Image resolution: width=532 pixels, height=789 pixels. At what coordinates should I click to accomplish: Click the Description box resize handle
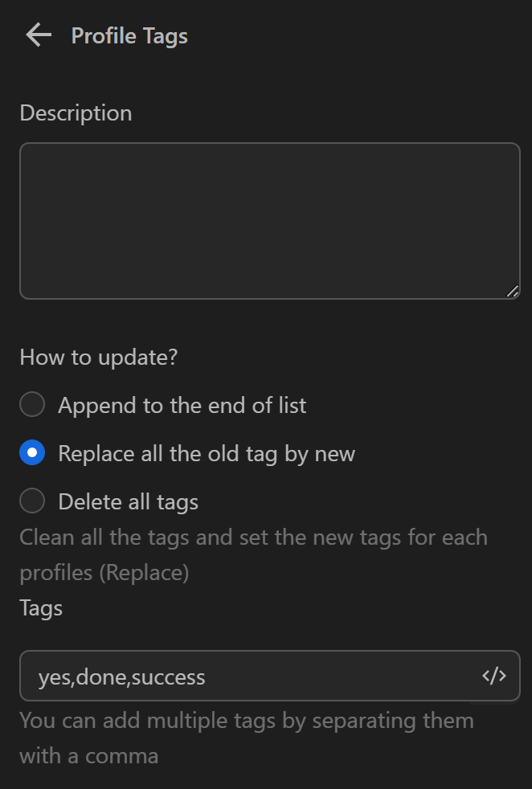coord(513,292)
